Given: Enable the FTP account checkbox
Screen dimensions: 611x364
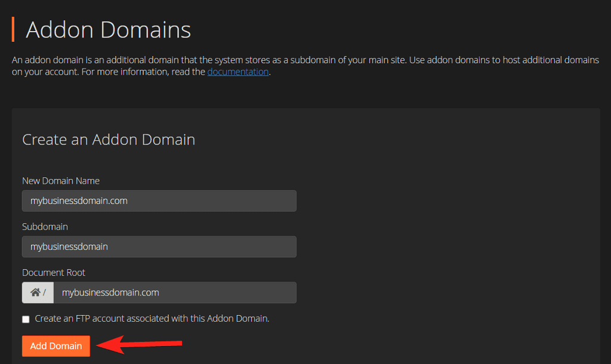Looking at the screenshot, I should point(26,319).
